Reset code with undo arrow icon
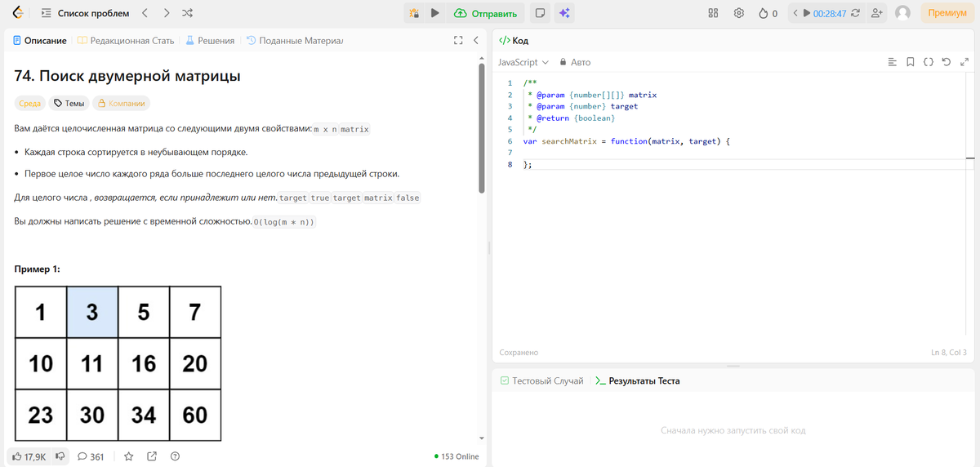The image size is (980, 467). coord(946,62)
